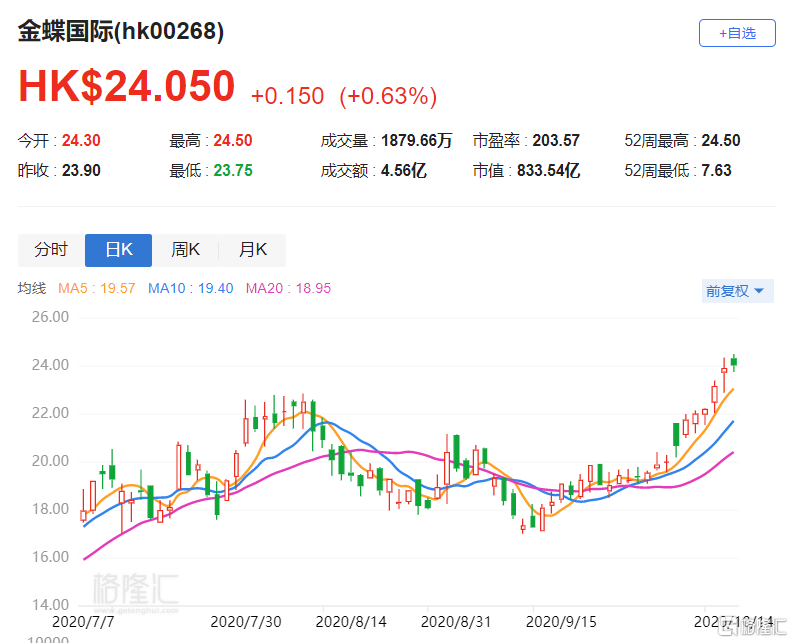793x643 pixels.
Task: Click the HK$24.050 current price
Action: tap(126, 86)
